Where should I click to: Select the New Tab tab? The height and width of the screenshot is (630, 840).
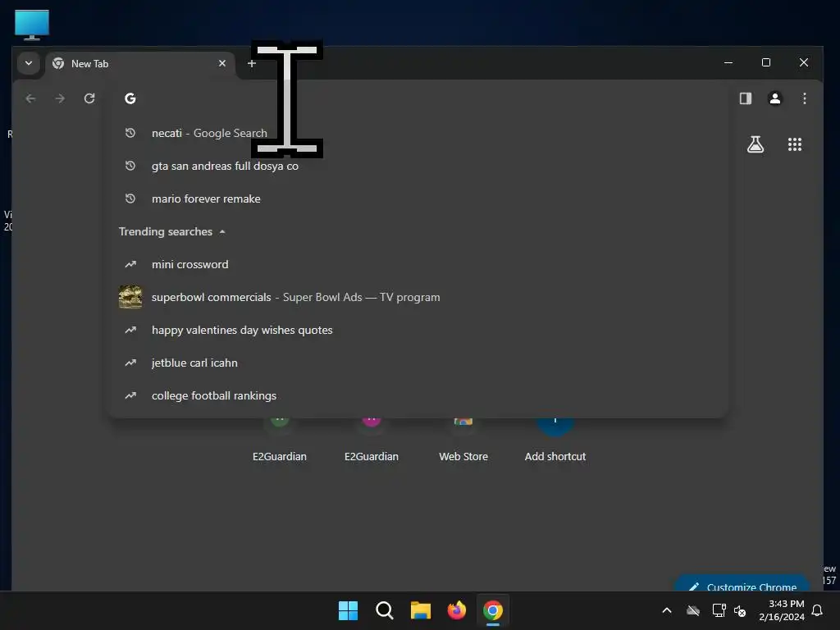click(x=139, y=64)
